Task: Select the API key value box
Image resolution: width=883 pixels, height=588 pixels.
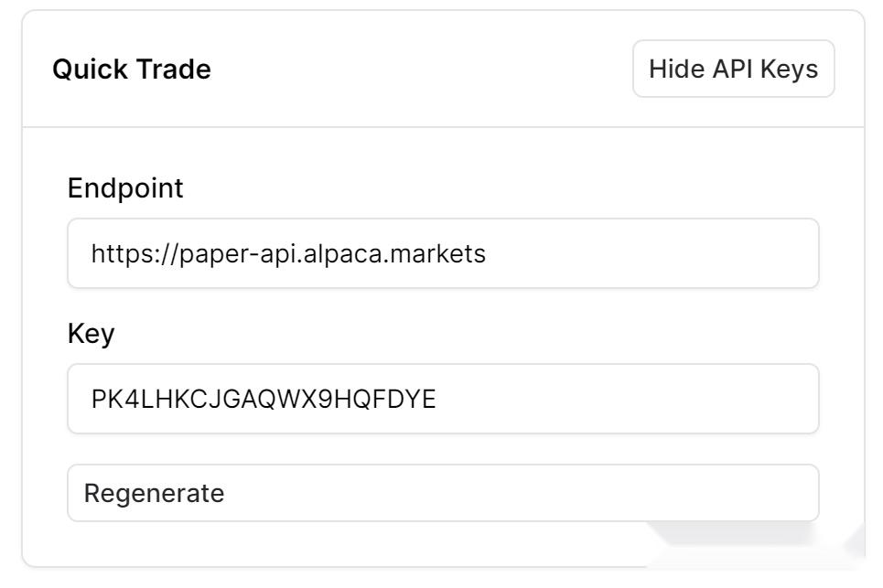Action: [443, 399]
